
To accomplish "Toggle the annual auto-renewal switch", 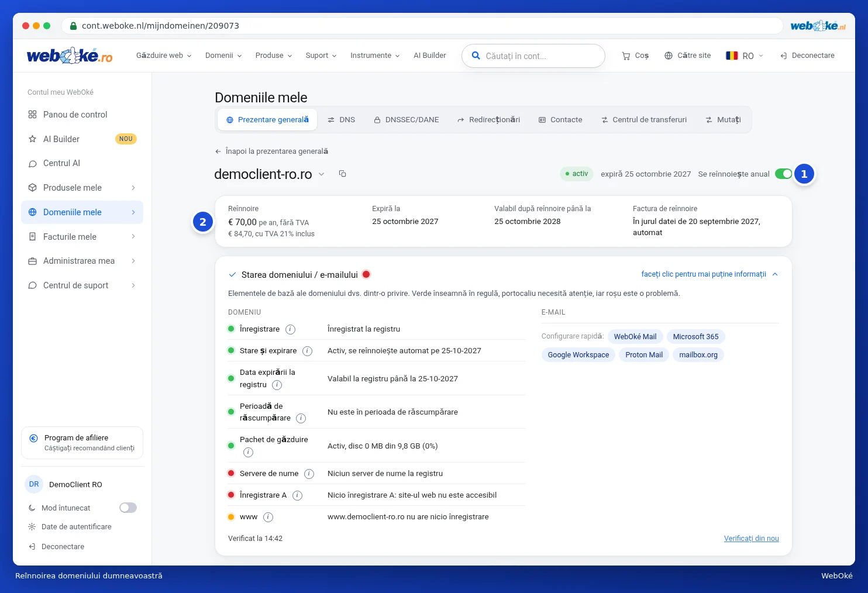I will pos(784,174).
